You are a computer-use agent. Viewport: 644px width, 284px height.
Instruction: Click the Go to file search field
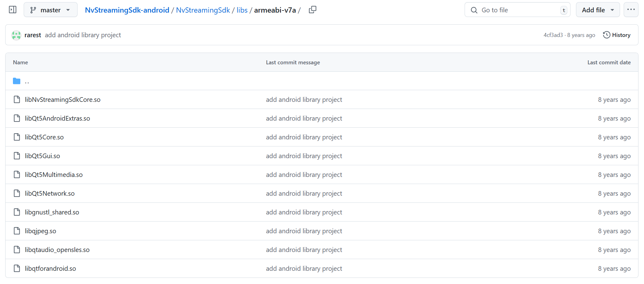pos(517,10)
